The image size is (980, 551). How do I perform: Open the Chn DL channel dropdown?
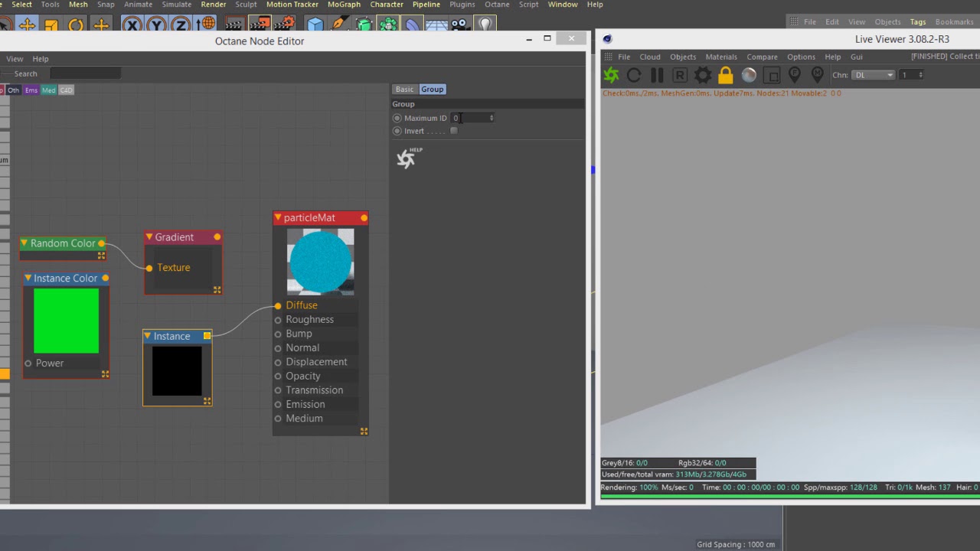[874, 75]
